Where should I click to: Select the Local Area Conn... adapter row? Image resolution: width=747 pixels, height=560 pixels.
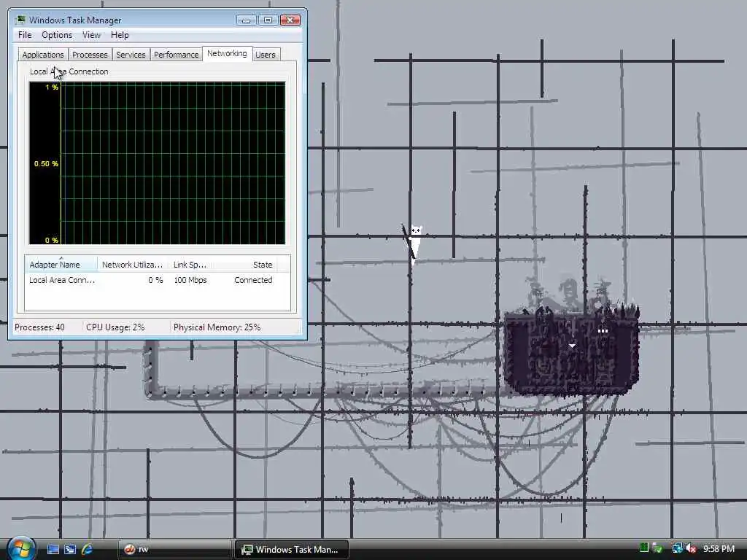[158, 280]
